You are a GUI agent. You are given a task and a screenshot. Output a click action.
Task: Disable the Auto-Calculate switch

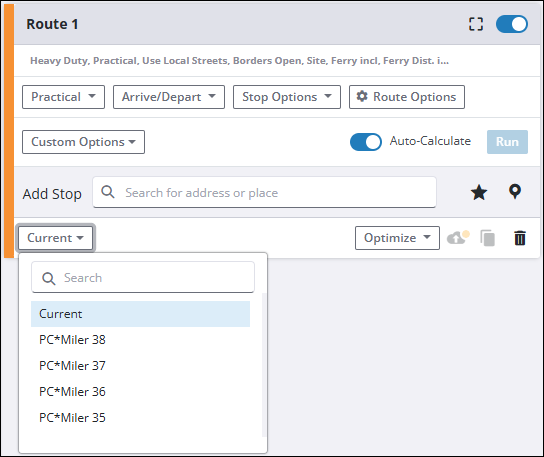[x=366, y=142]
